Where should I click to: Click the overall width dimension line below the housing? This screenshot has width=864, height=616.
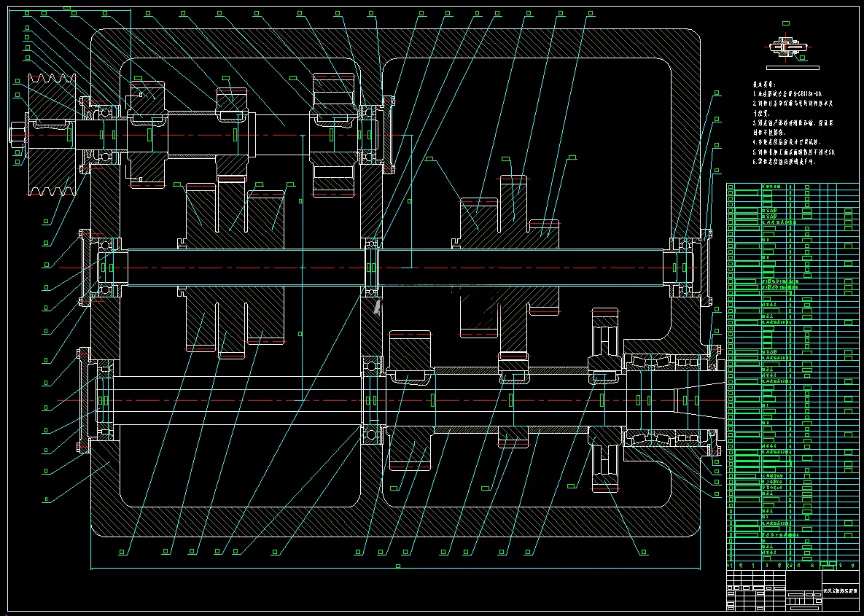(396, 568)
